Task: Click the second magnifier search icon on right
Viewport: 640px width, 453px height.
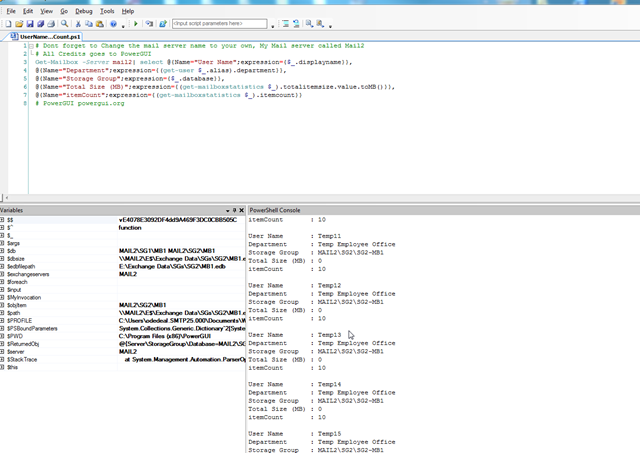Action: pos(320,24)
